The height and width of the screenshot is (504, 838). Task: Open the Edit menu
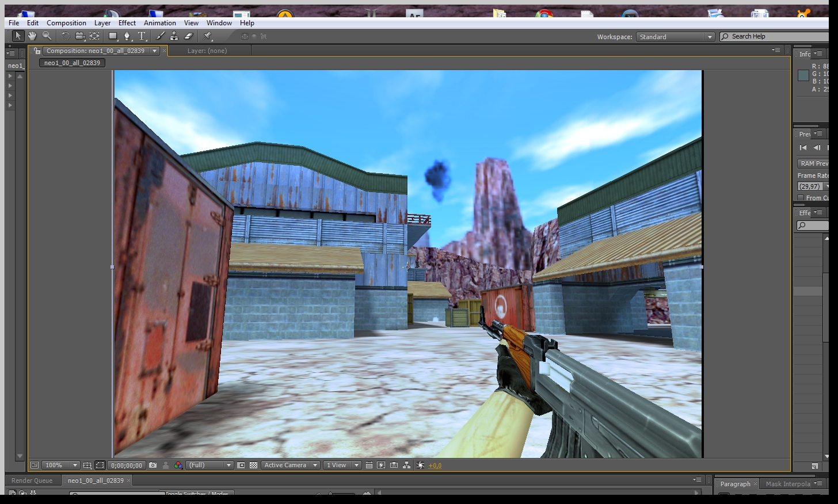(33, 23)
